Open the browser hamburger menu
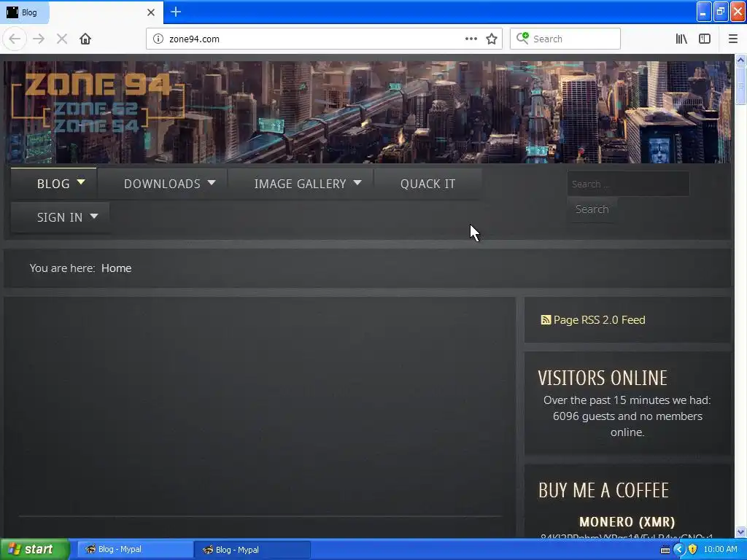Screen dimensions: 747x560 point(733,39)
